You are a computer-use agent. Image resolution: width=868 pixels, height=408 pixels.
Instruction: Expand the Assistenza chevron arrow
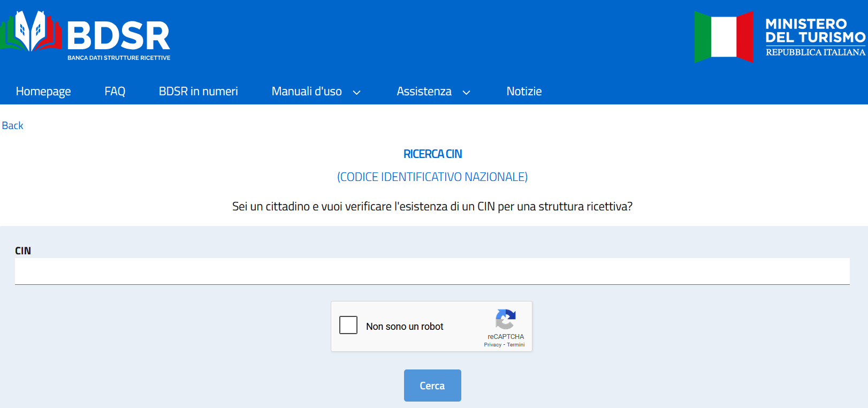467,92
